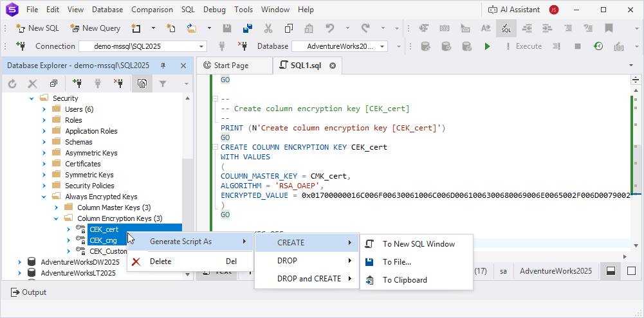This screenshot has width=644, height=318.
Task: Click the green Execute play icon
Action: [487, 46]
